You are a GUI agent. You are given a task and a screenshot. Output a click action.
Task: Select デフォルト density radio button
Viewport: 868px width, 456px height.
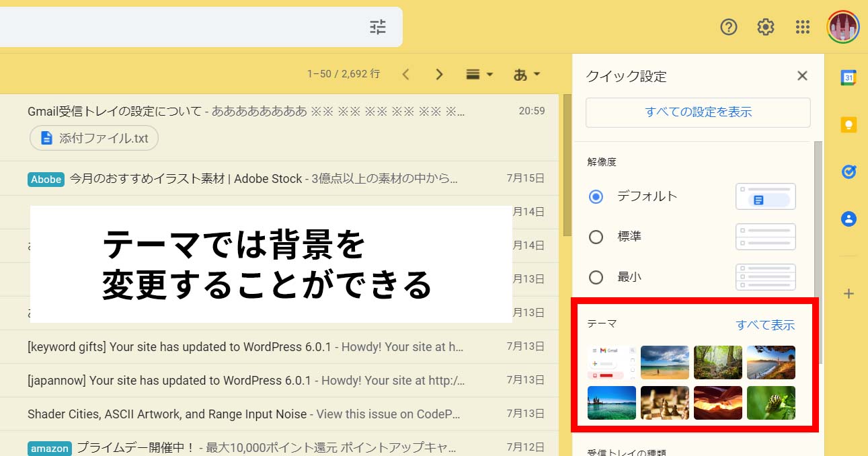pyautogui.click(x=596, y=196)
